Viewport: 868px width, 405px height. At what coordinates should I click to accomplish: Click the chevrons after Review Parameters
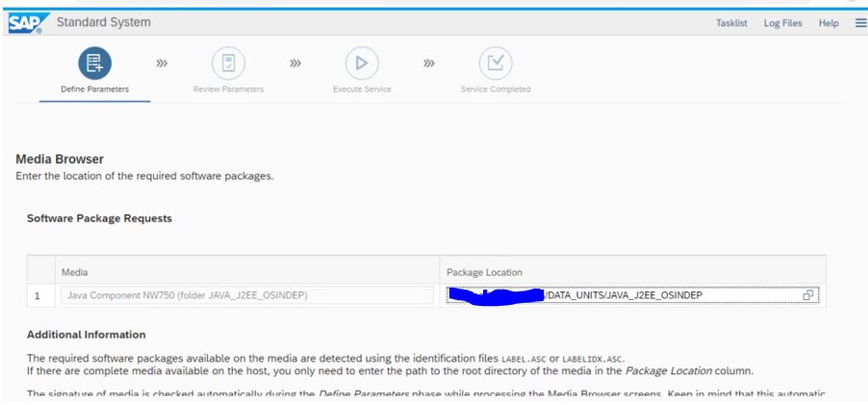click(x=295, y=63)
